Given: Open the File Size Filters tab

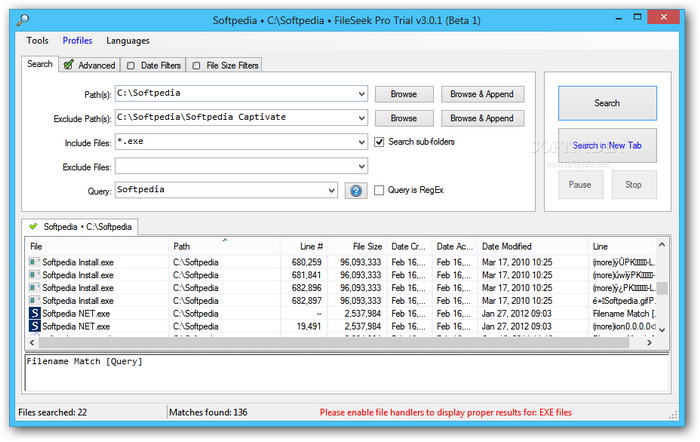Looking at the screenshot, I should 225,65.
